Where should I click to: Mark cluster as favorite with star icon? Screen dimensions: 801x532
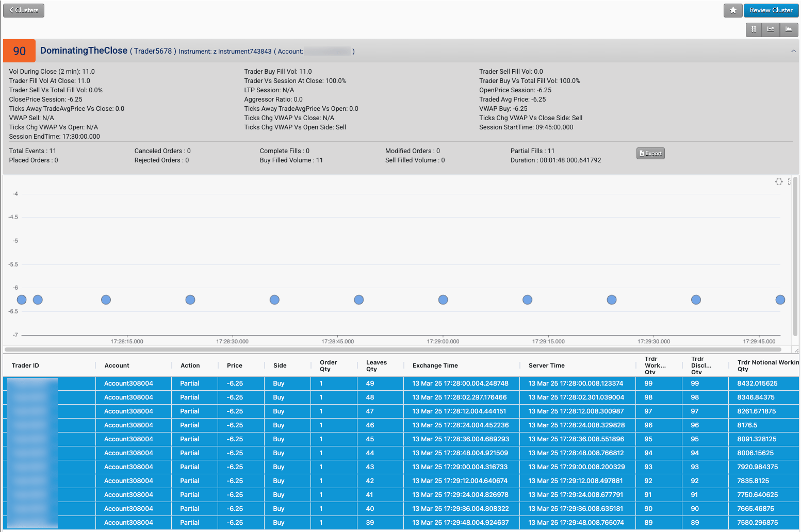(x=733, y=10)
